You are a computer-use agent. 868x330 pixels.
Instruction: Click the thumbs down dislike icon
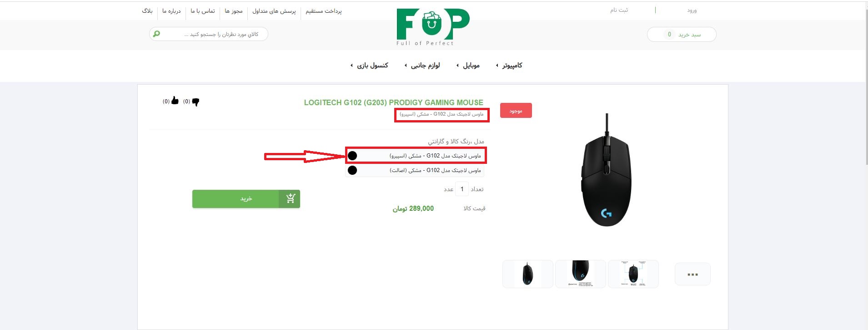(196, 102)
